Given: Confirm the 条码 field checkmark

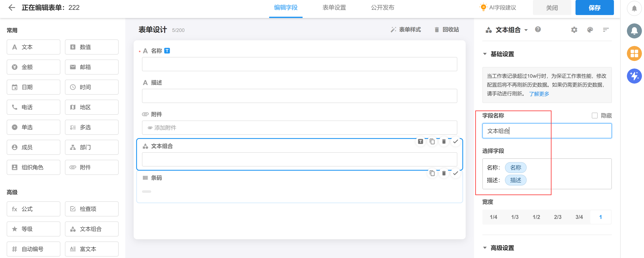Looking at the screenshot, I should [455, 173].
